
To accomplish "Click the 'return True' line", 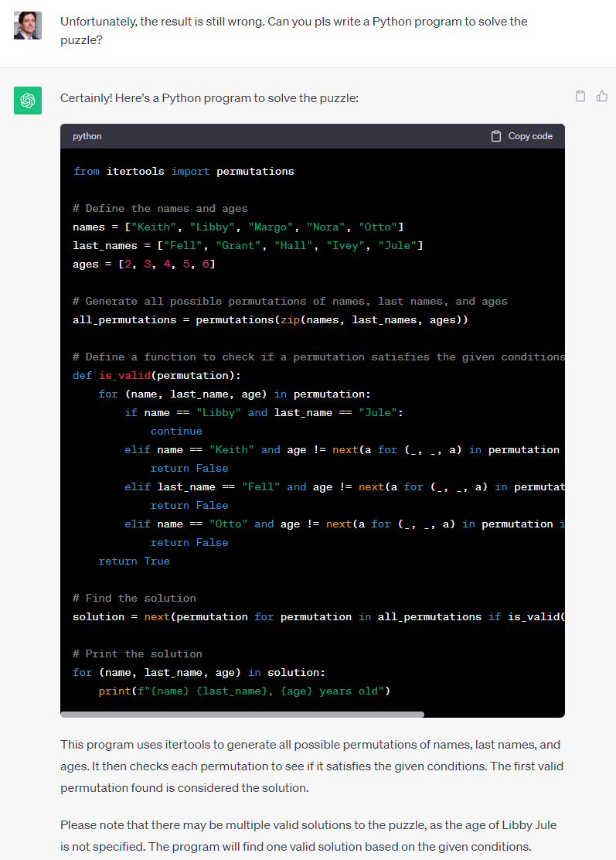I will coord(134,561).
